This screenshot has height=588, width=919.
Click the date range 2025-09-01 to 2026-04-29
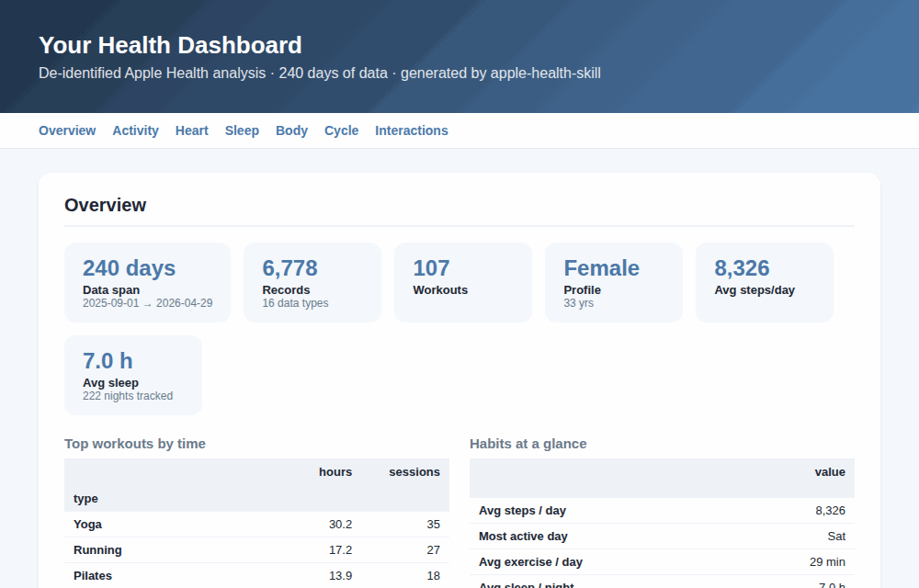tap(148, 303)
